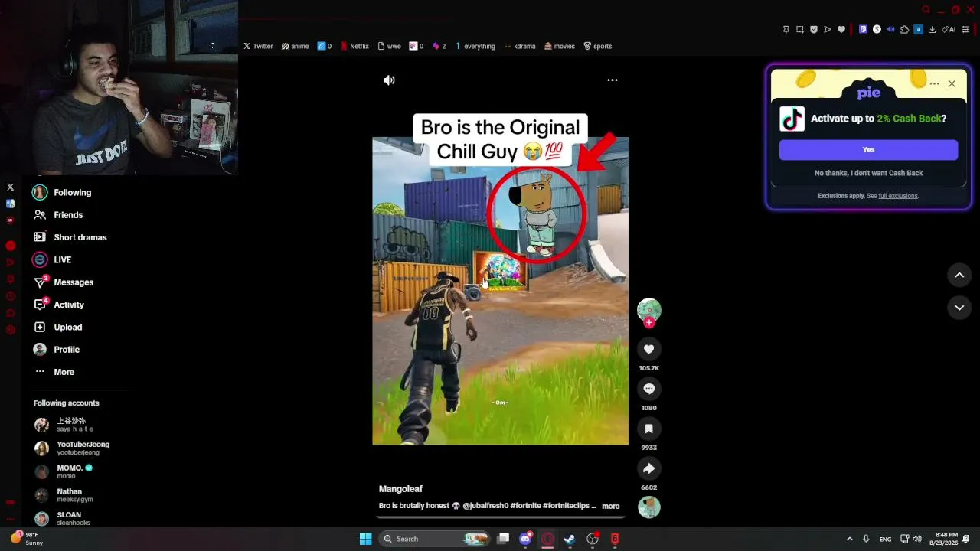Open followed account saya_h_a_t_e
The height and width of the screenshot is (551, 980).
(x=64, y=425)
